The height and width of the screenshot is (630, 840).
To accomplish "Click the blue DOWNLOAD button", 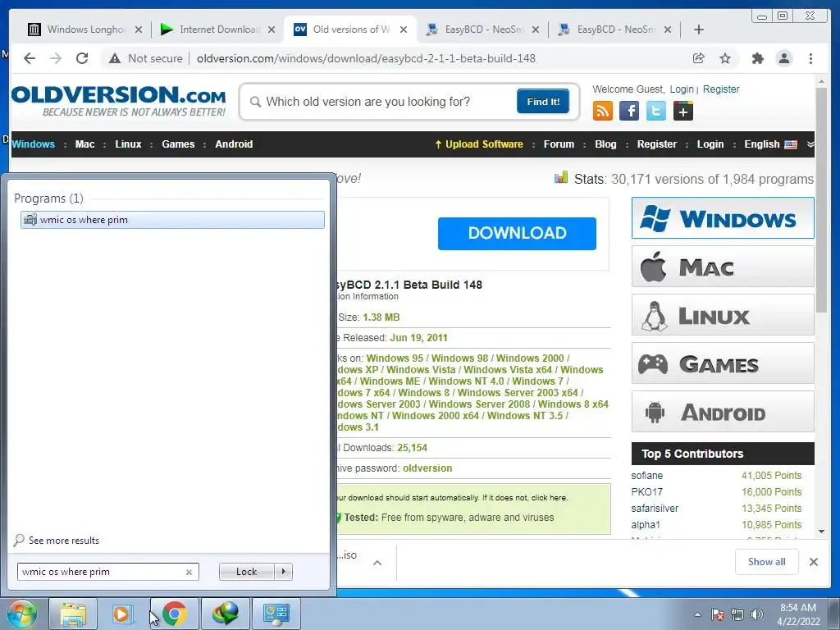I will [x=517, y=234].
